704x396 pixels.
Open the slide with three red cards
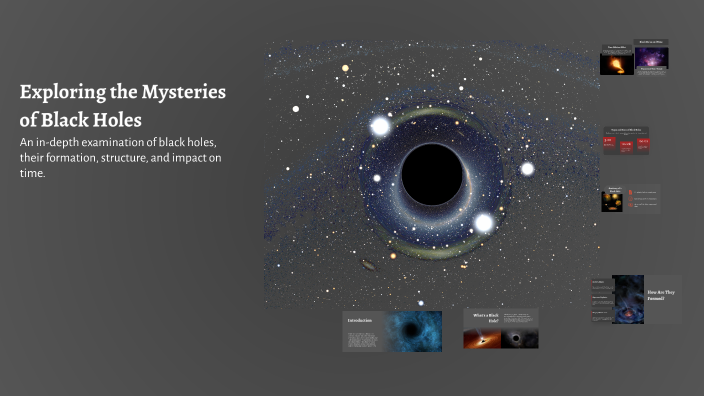[626, 141]
